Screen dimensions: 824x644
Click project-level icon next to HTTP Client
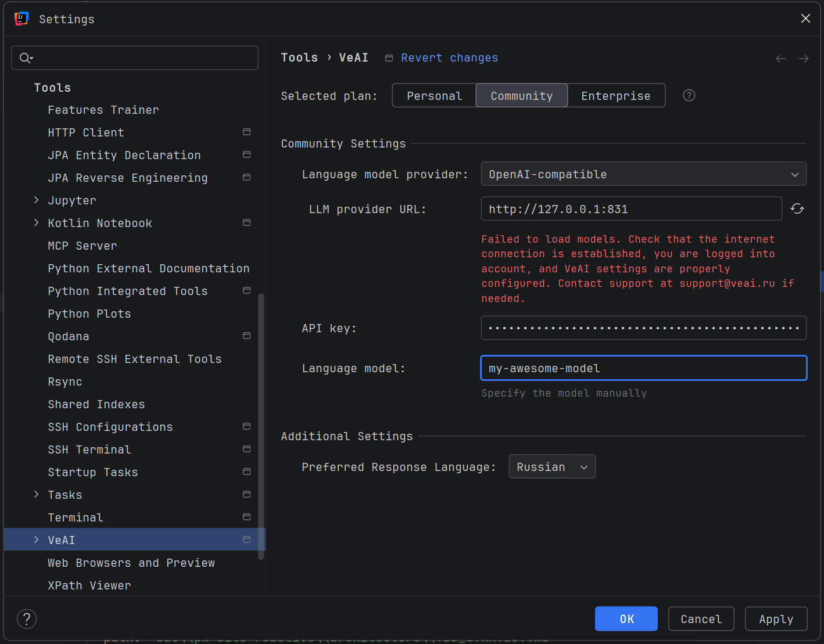point(246,132)
